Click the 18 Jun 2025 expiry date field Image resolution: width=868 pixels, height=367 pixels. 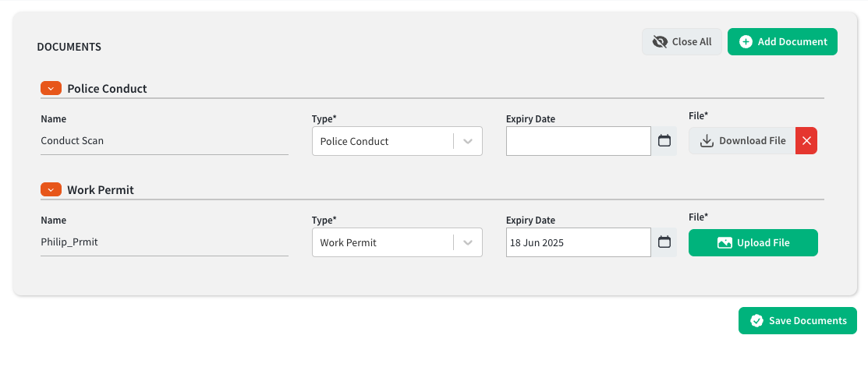[579, 242]
